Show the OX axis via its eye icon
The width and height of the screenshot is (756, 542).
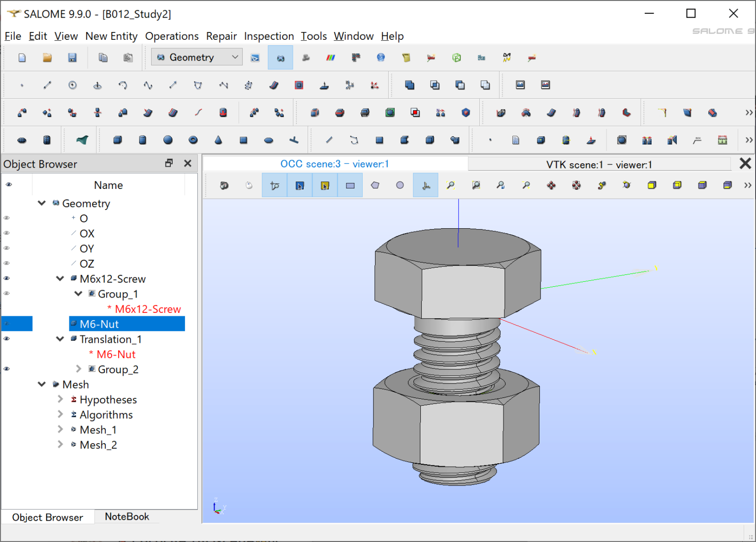7,233
